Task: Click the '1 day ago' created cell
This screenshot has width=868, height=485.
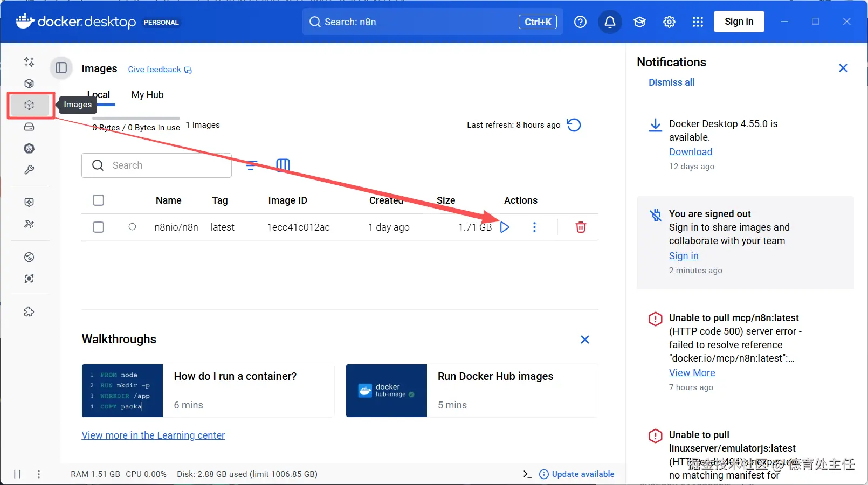Action: 389,227
